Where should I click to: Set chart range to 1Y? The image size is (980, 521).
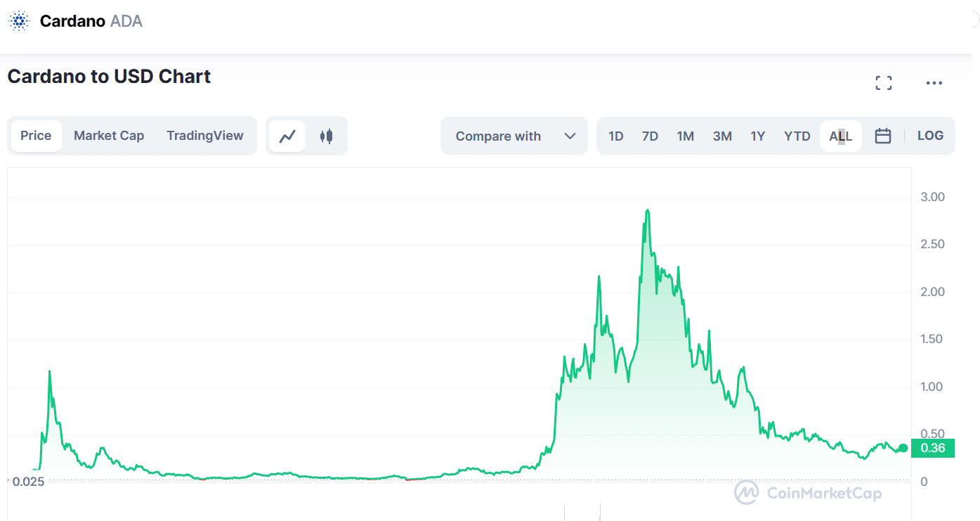[757, 136]
